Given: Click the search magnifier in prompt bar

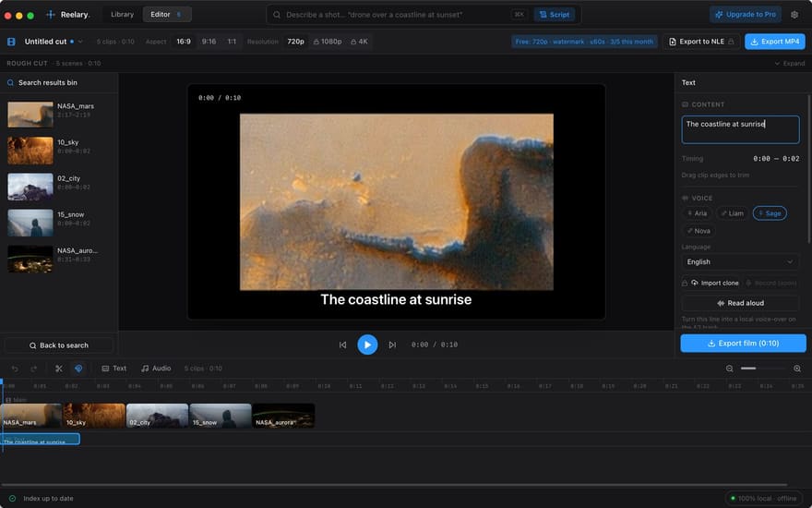Looking at the screenshot, I should 277,15.
